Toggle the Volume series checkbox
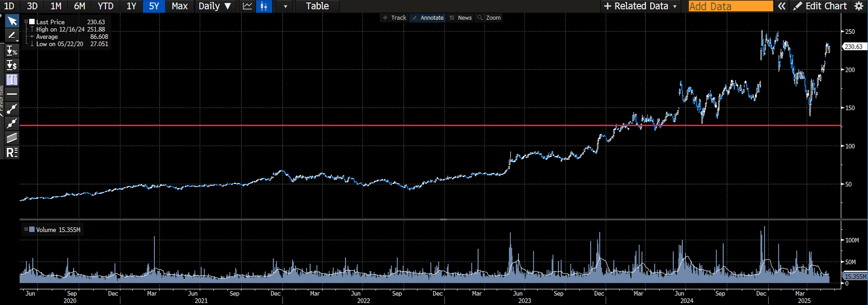 (32, 230)
